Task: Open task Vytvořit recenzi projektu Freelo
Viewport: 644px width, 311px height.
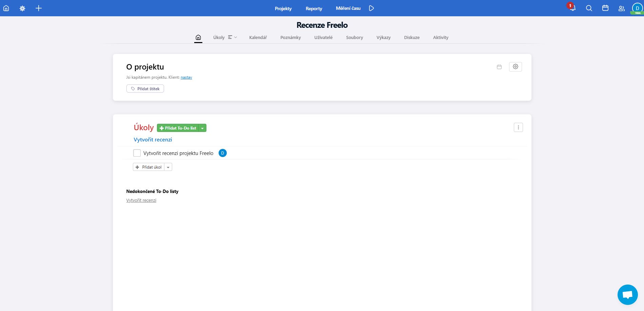Action: (x=178, y=153)
